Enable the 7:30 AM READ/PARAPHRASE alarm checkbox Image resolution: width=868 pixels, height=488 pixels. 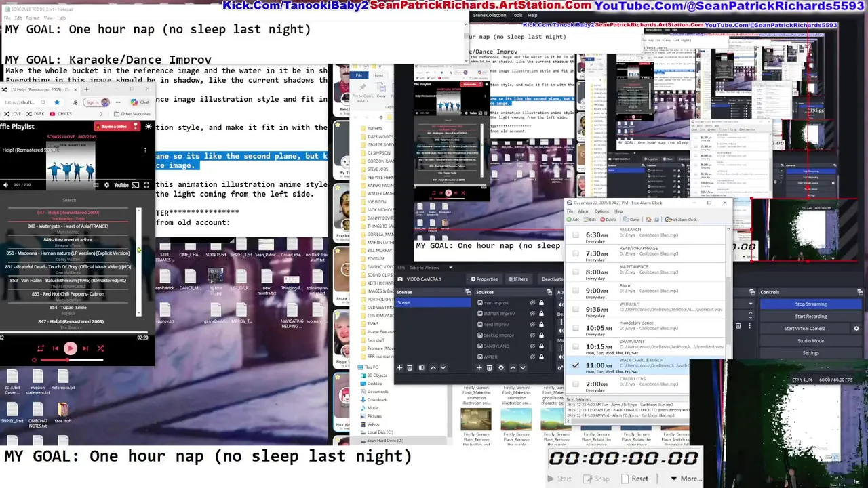point(576,253)
